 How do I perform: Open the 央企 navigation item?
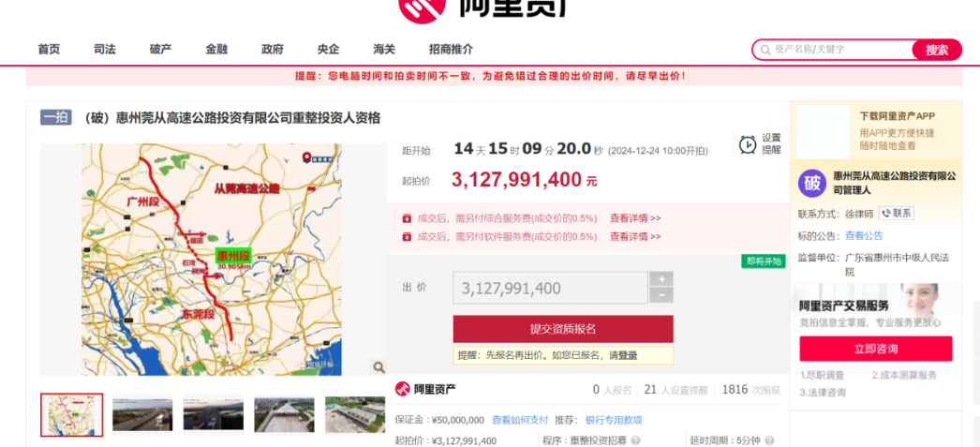(x=328, y=50)
